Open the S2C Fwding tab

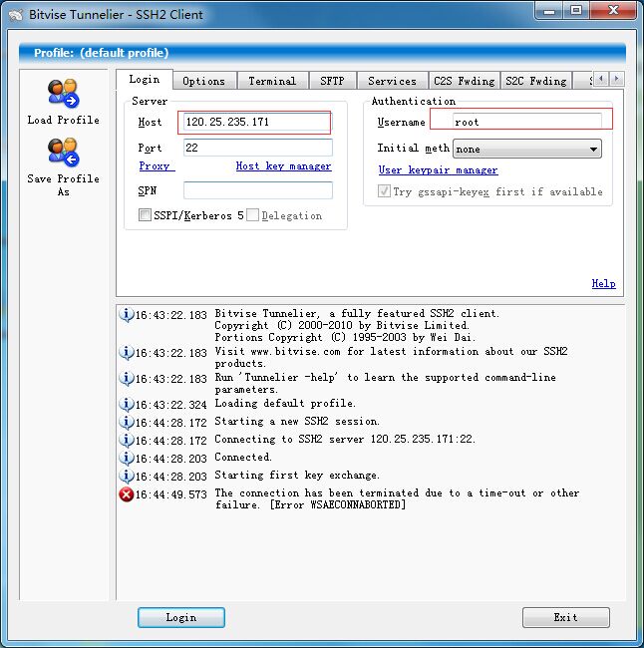536,81
